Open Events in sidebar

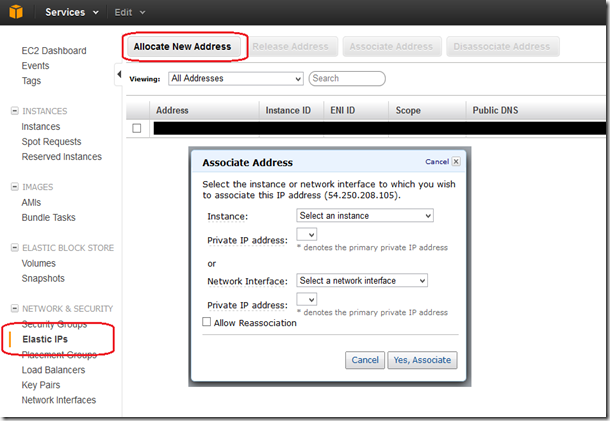35,66
